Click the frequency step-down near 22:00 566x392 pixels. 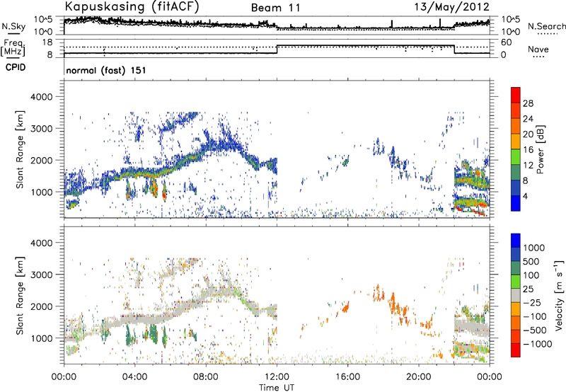pos(454,50)
